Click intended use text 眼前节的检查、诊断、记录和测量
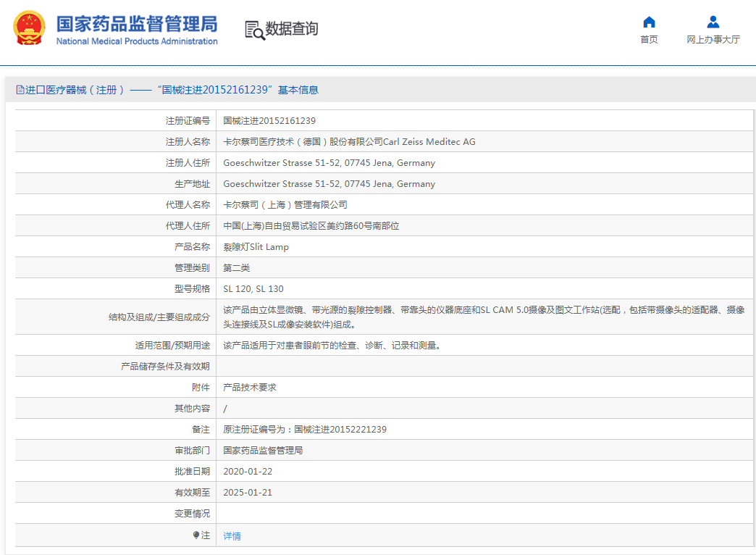 tap(332, 346)
